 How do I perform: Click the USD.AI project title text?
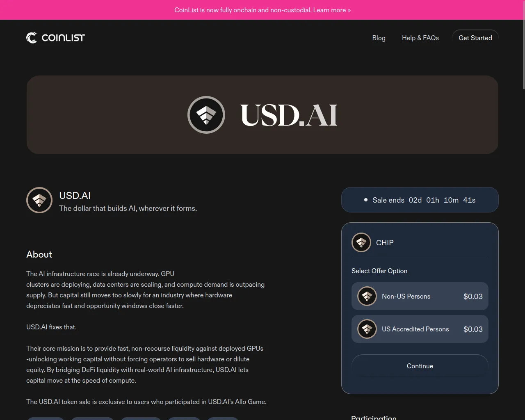coord(75,196)
